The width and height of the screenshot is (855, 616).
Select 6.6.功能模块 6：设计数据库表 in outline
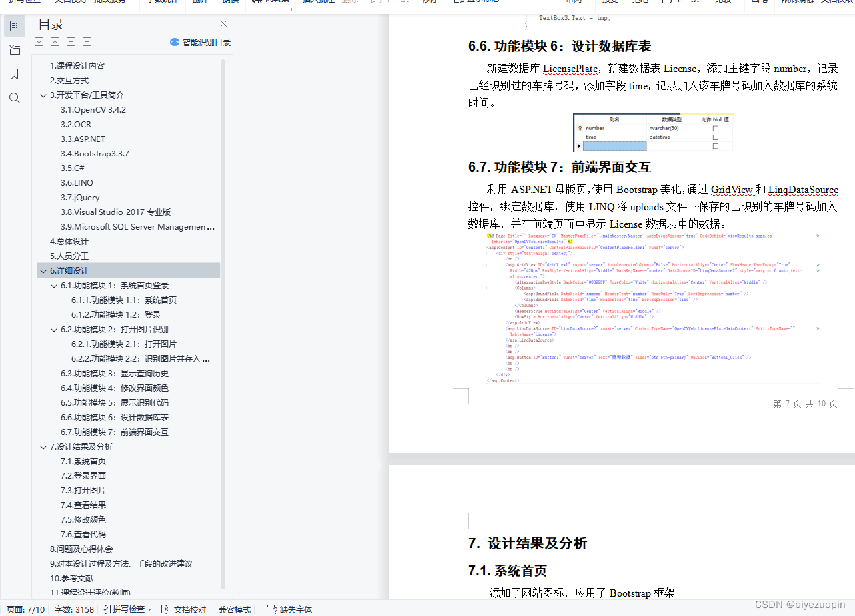click(115, 418)
